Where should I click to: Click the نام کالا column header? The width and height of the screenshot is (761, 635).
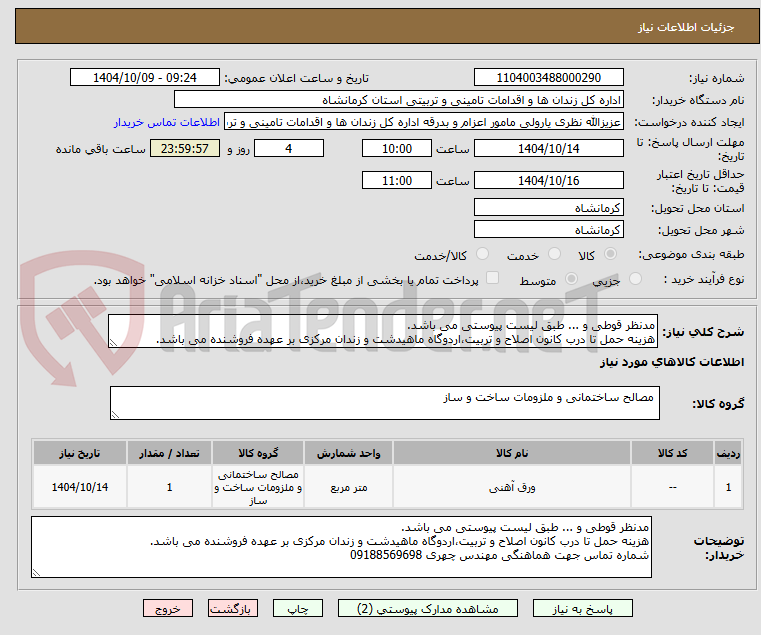pyautogui.click(x=512, y=453)
